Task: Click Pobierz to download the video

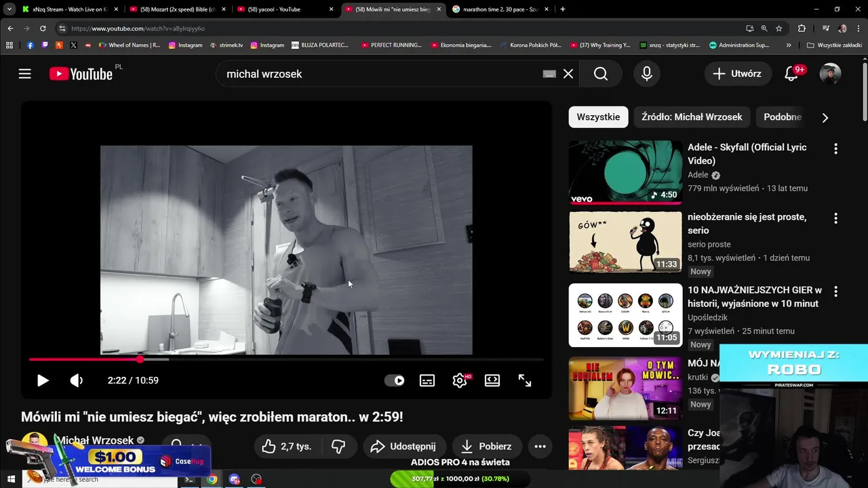Action: pos(486,446)
